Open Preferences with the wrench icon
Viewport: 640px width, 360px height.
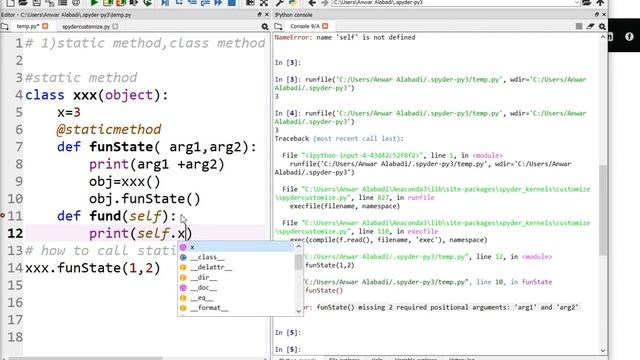(x=280, y=3)
